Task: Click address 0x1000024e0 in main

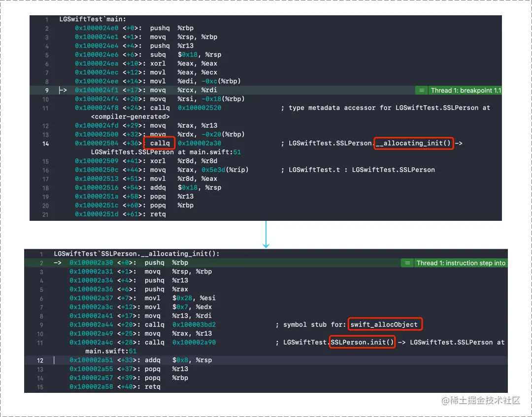Action: pos(97,28)
